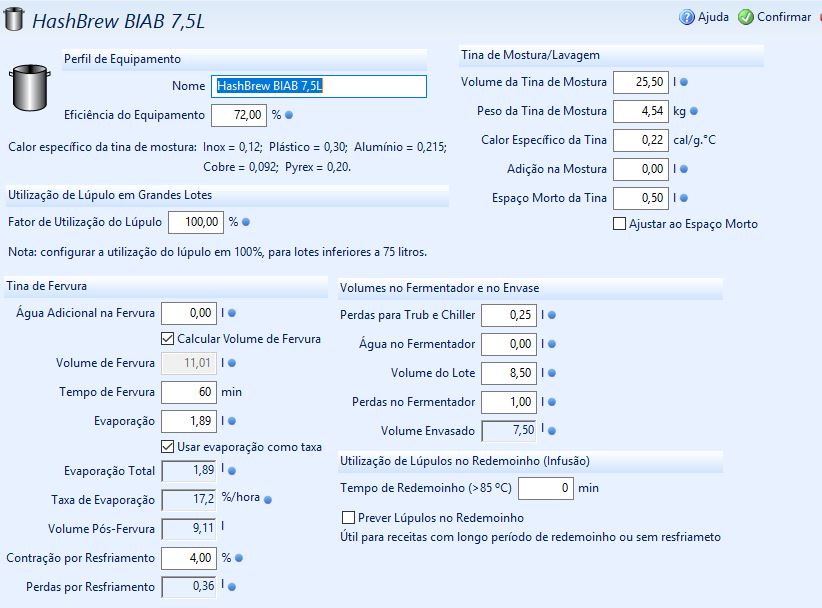The image size is (822, 608).
Task: Click the read-only Perdas por Resfriamento value
Action: click(189, 587)
